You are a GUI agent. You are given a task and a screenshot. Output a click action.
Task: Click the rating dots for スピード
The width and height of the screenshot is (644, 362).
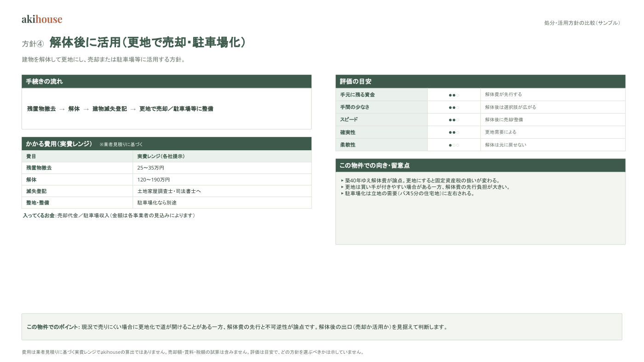(x=454, y=119)
